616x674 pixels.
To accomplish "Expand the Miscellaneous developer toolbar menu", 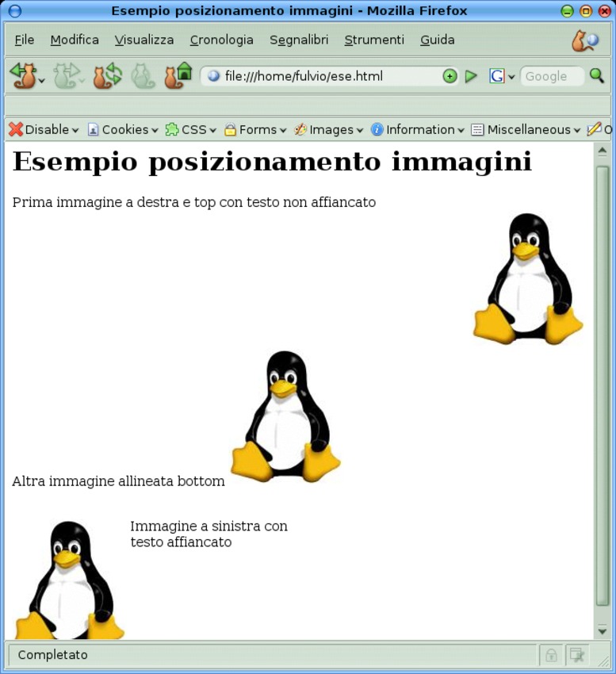I will click(526, 129).
